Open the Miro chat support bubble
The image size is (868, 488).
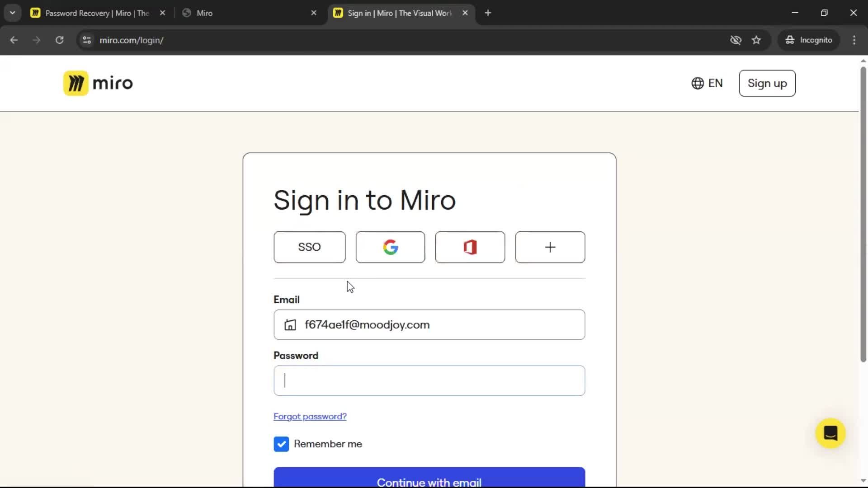pos(830,433)
